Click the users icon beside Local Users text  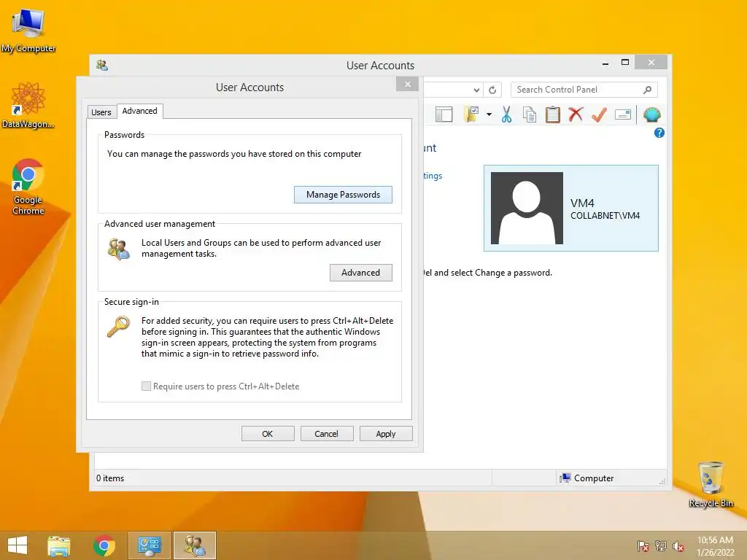119,249
